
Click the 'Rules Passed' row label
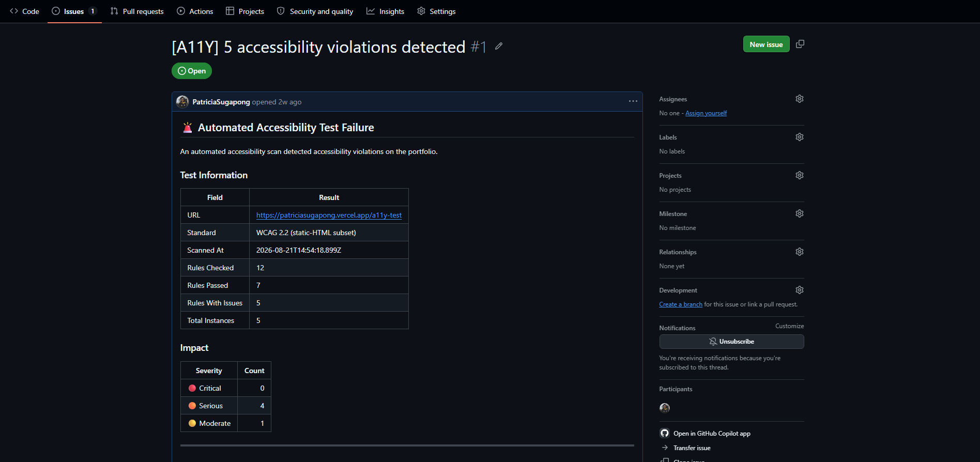(x=207, y=285)
